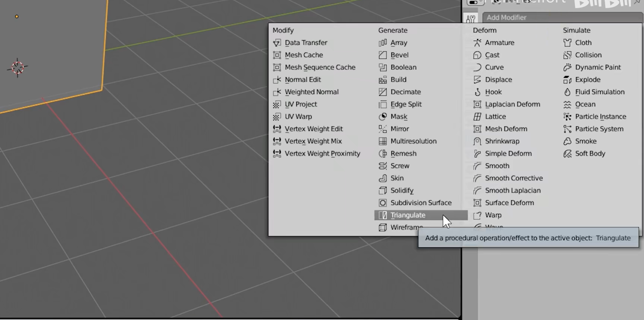Select the Smooth modifier
The image size is (644, 320).
click(497, 166)
